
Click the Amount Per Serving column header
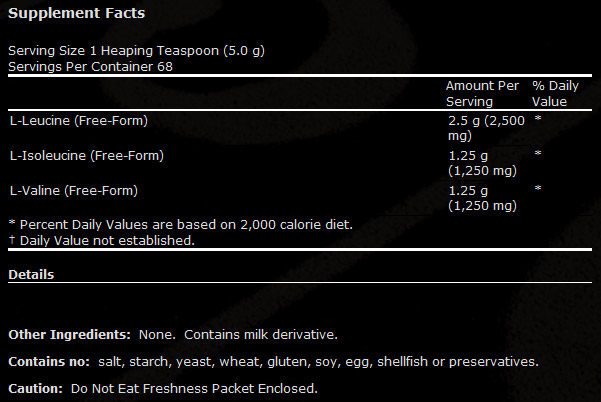tap(482, 94)
